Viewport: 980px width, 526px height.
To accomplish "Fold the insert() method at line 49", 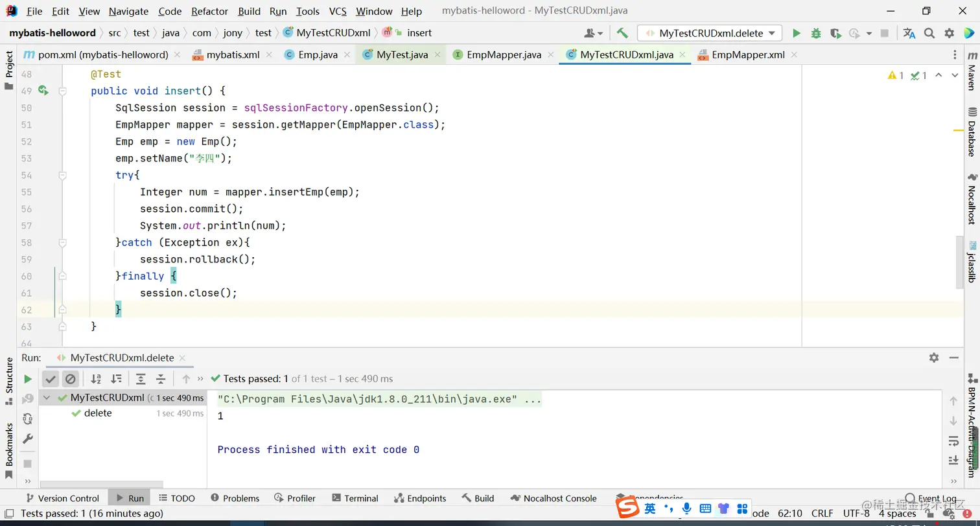I will [x=63, y=91].
